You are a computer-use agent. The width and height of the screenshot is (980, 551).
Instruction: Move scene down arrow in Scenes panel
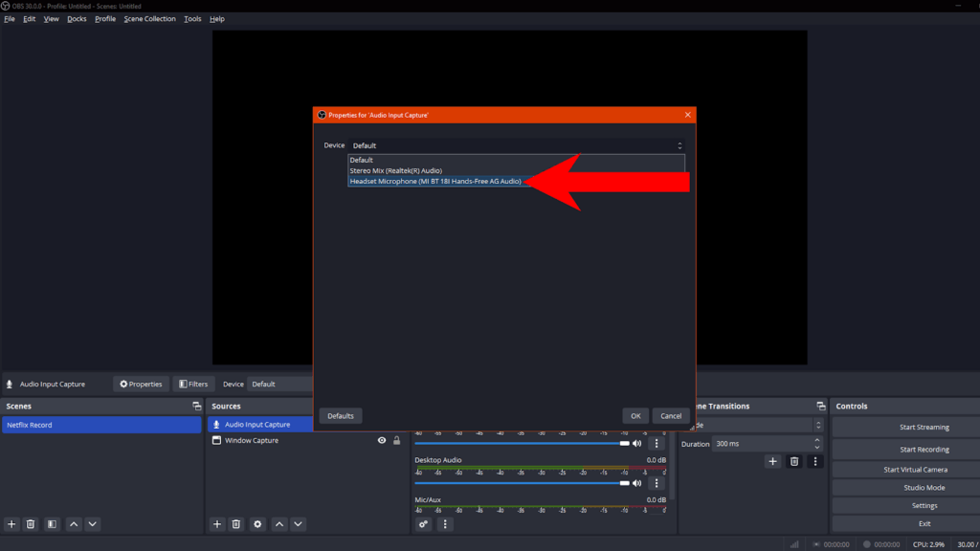click(93, 524)
